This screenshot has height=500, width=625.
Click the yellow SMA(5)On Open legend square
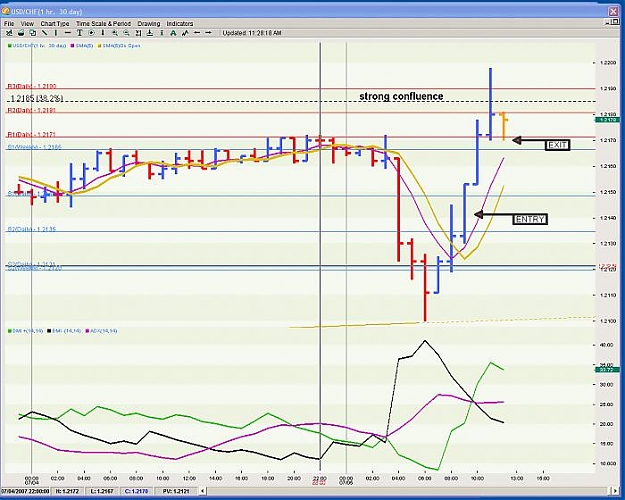(x=100, y=46)
